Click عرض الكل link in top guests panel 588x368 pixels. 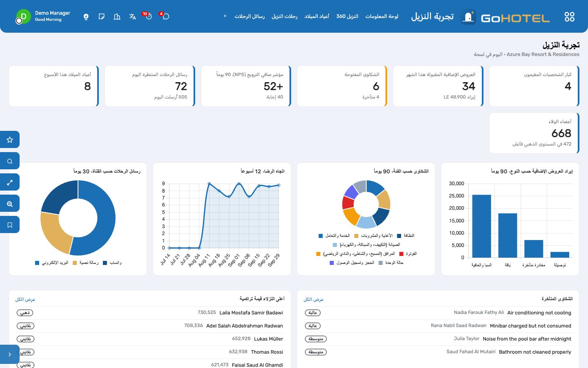click(25, 299)
